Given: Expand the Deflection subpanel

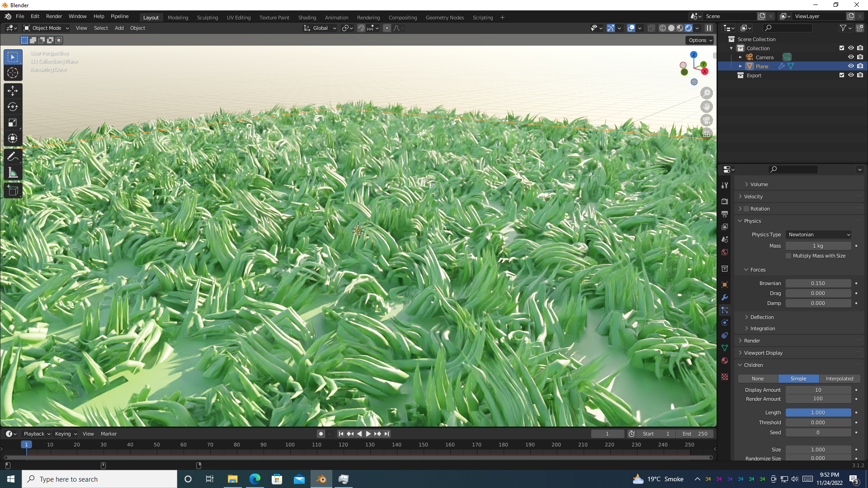Looking at the screenshot, I should click(x=762, y=317).
